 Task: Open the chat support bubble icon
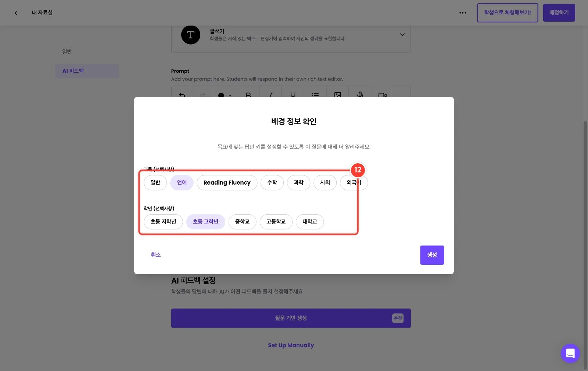(570, 353)
